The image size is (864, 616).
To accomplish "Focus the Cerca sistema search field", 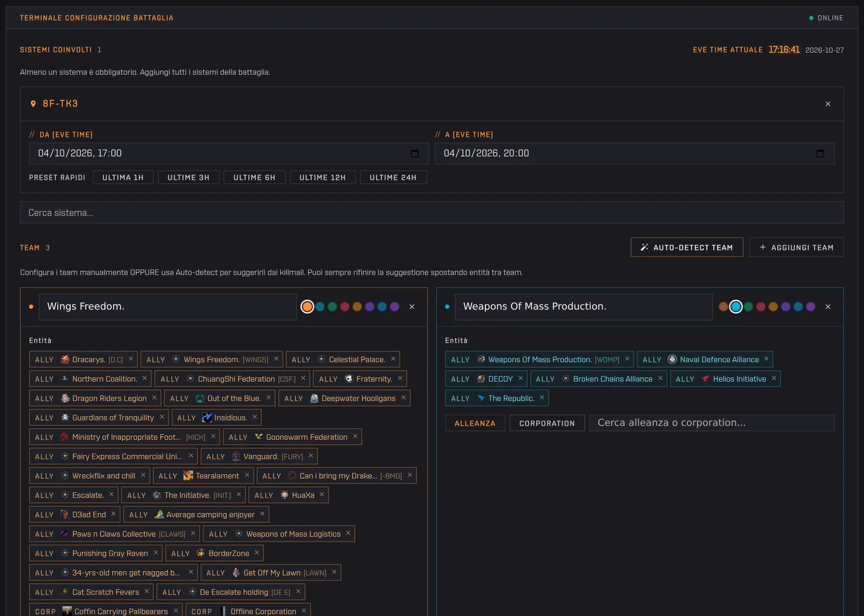I will (432, 213).
